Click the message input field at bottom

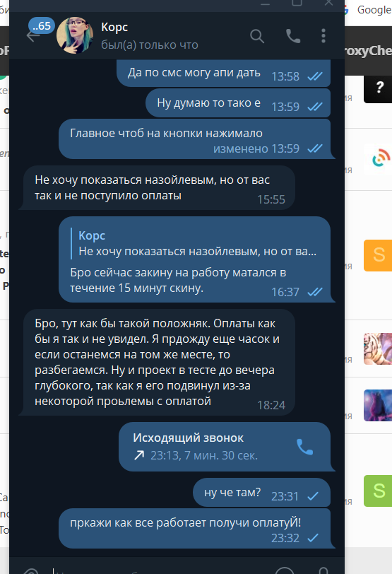[x=161, y=569]
